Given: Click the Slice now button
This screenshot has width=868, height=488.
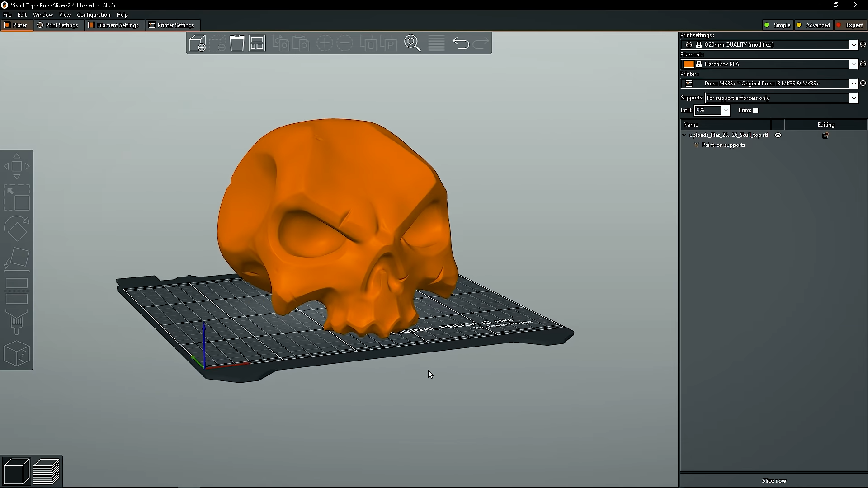Looking at the screenshot, I should tap(774, 480).
